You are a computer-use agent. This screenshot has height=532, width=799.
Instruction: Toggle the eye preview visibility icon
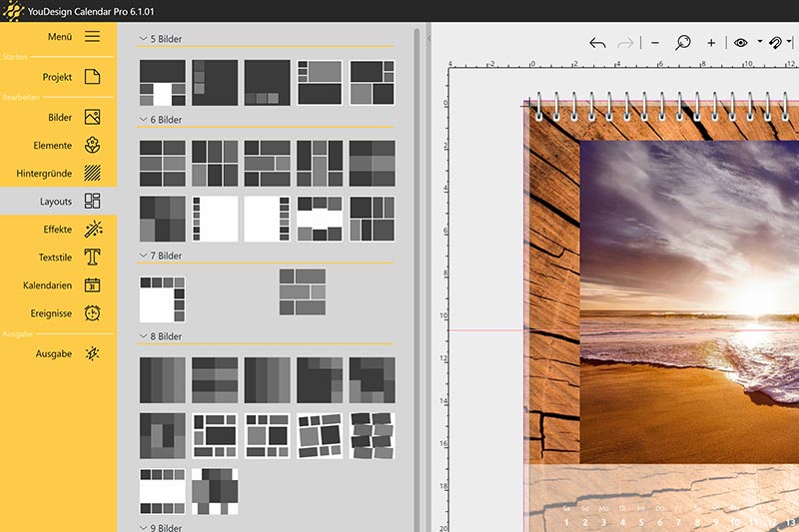click(x=740, y=43)
